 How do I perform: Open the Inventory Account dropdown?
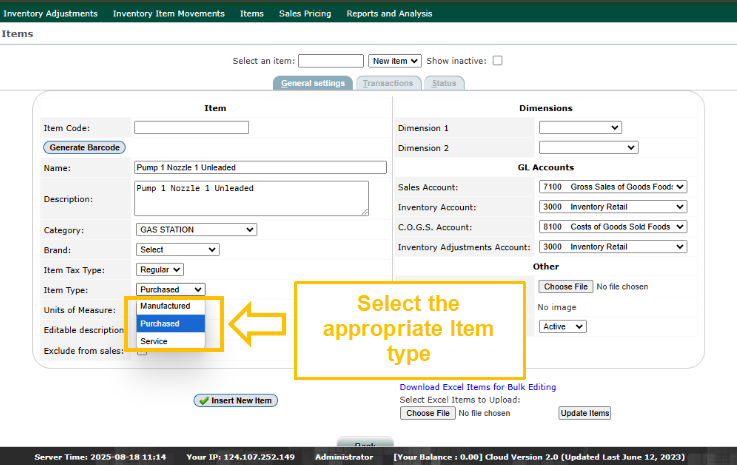pyautogui.click(x=613, y=207)
